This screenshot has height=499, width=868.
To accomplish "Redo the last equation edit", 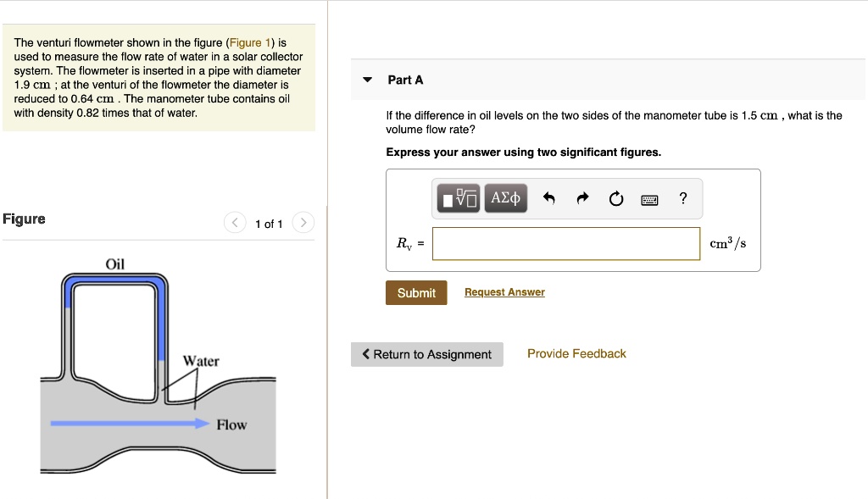I will [581, 197].
